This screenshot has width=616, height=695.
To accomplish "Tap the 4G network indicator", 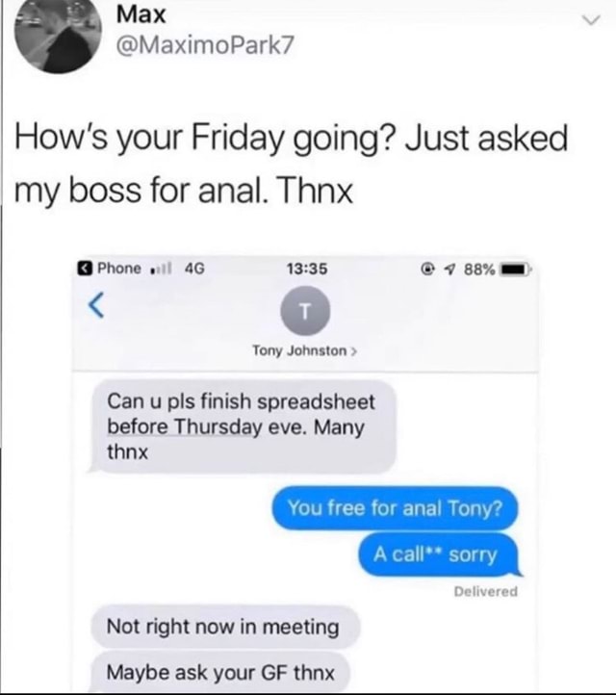I will (x=194, y=269).
